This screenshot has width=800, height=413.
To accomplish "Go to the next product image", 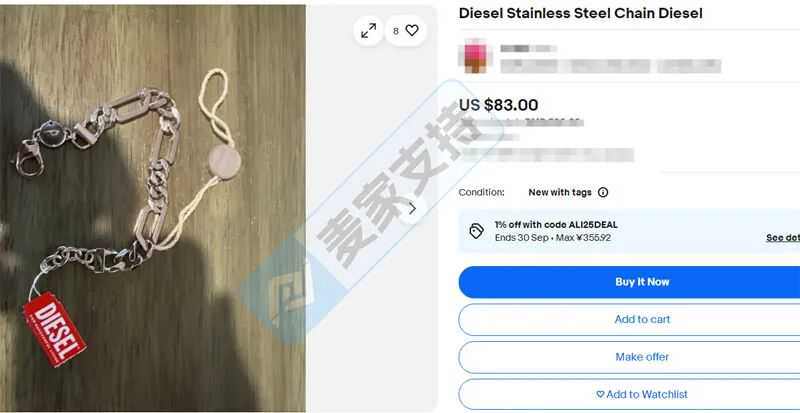I will [x=412, y=208].
